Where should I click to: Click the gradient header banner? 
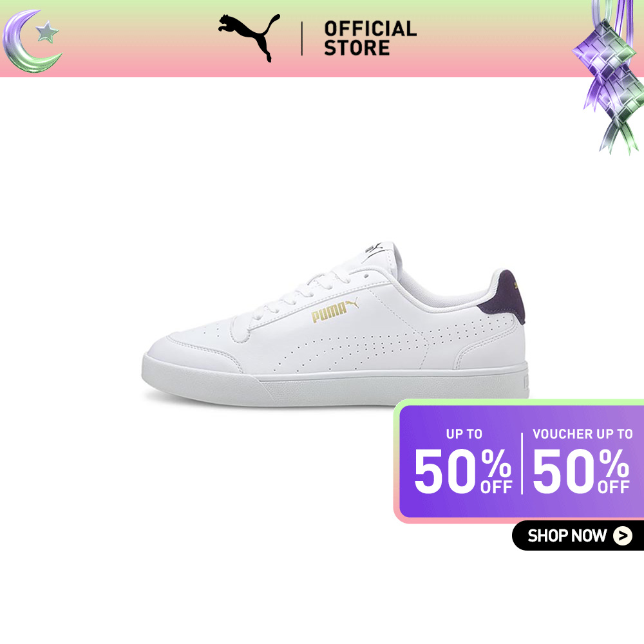click(322, 39)
